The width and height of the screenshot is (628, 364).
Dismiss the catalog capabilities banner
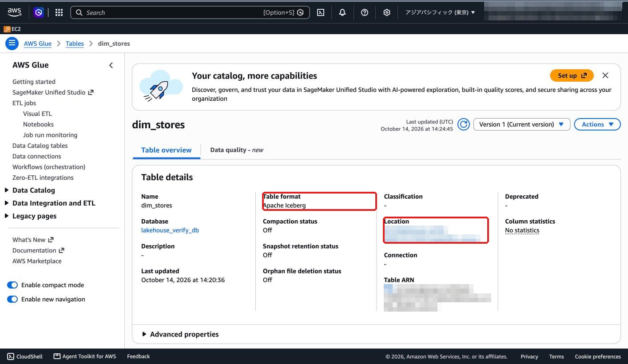(x=605, y=75)
